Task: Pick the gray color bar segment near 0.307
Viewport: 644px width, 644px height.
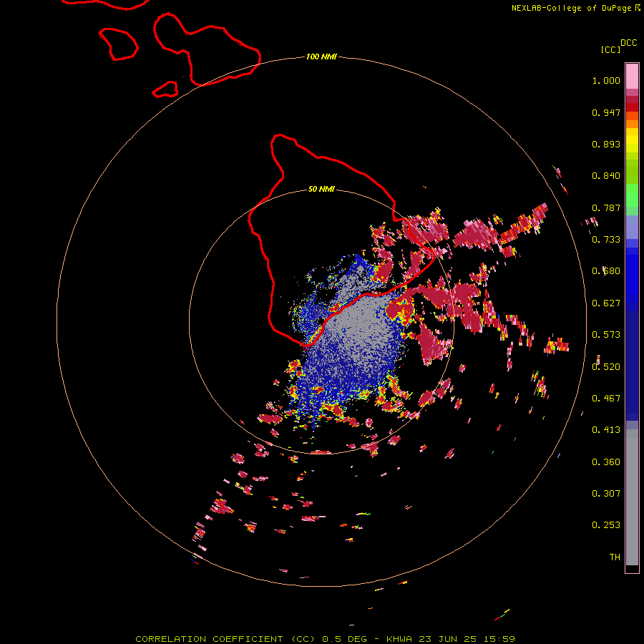Action: point(632,501)
